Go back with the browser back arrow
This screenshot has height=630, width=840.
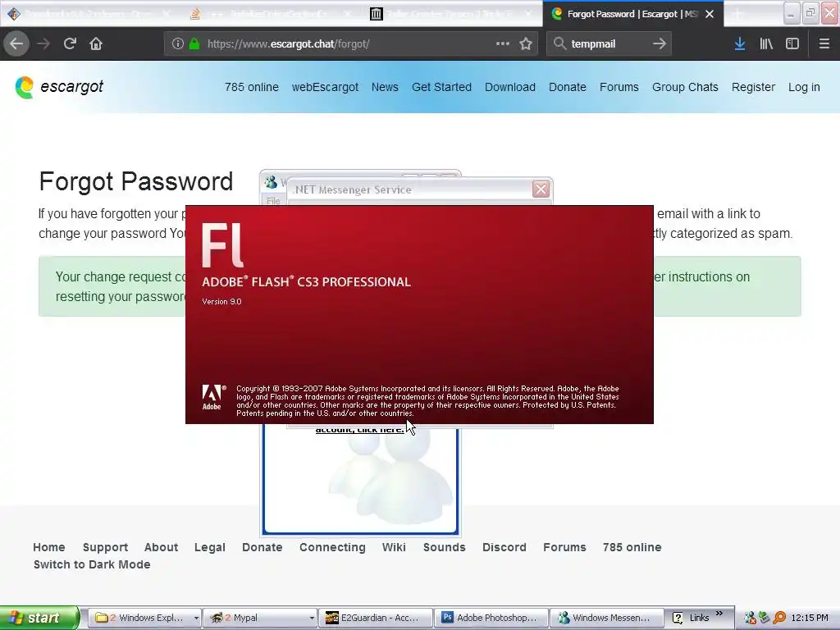[x=16, y=44]
